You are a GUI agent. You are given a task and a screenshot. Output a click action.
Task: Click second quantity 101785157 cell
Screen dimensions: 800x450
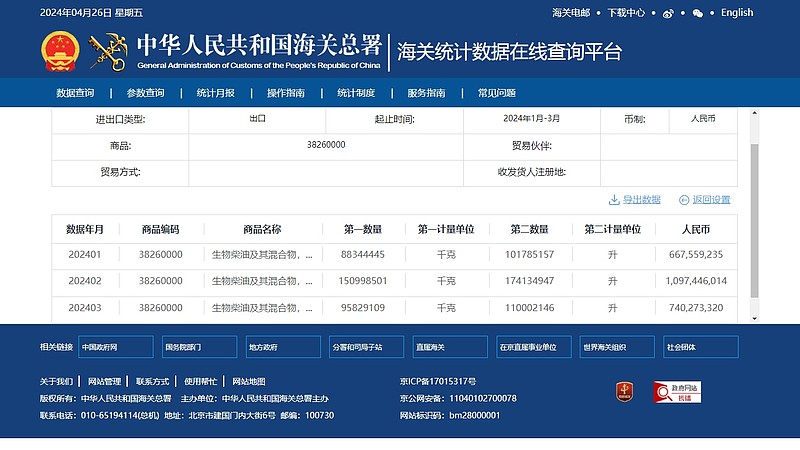[530, 255]
